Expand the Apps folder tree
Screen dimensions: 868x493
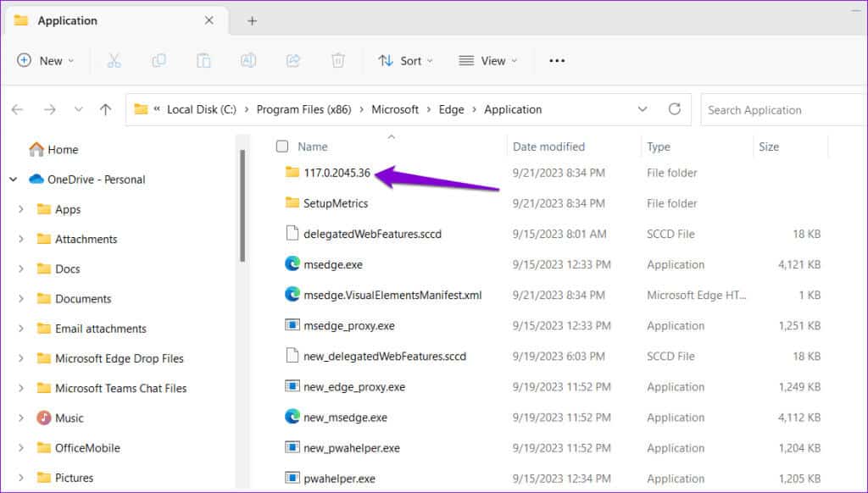(x=21, y=209)
